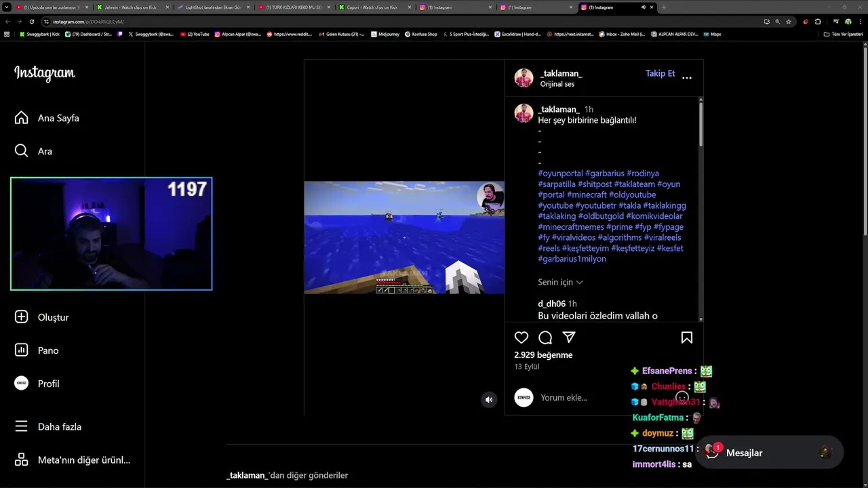Switch to the TÜRK KIZLARI YouTube tab
The width and height of the screenshot is (868, 488).
(294, 7)
